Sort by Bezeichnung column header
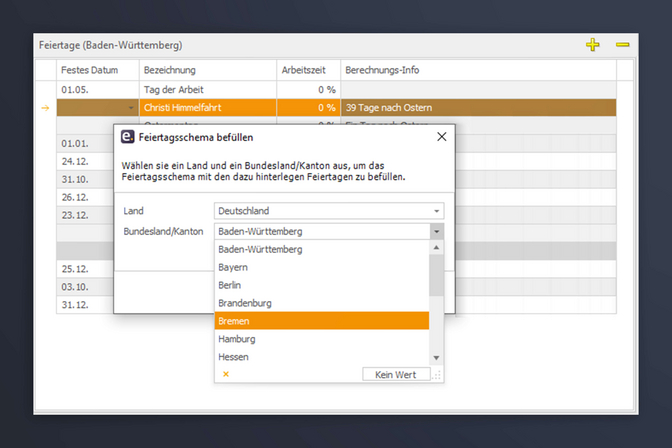672x448 pixels. pos(208,70)
